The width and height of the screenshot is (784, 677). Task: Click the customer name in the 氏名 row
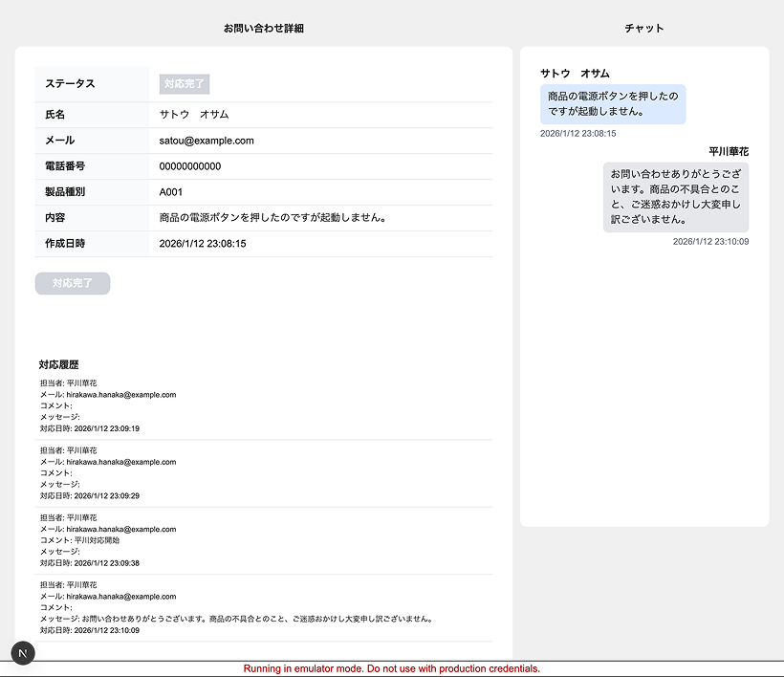coord(194,115)
